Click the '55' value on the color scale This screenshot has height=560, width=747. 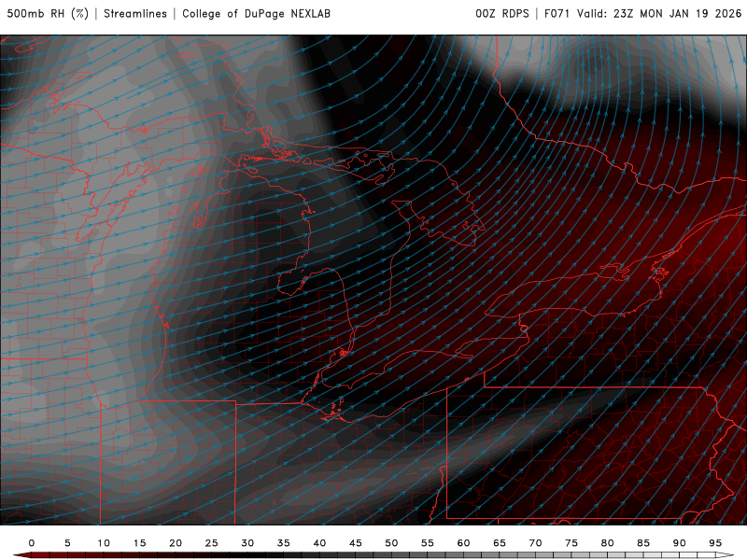[428, 543]
